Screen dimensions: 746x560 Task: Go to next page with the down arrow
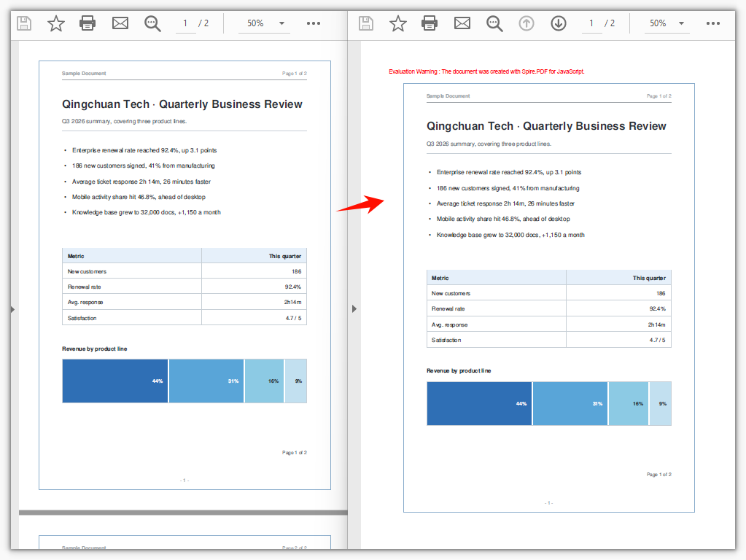559,23
